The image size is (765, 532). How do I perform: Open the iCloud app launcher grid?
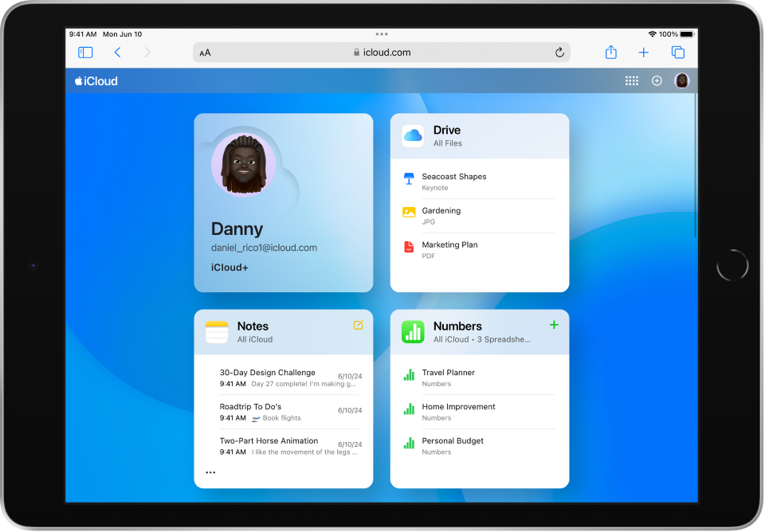(x=632, y=81)
